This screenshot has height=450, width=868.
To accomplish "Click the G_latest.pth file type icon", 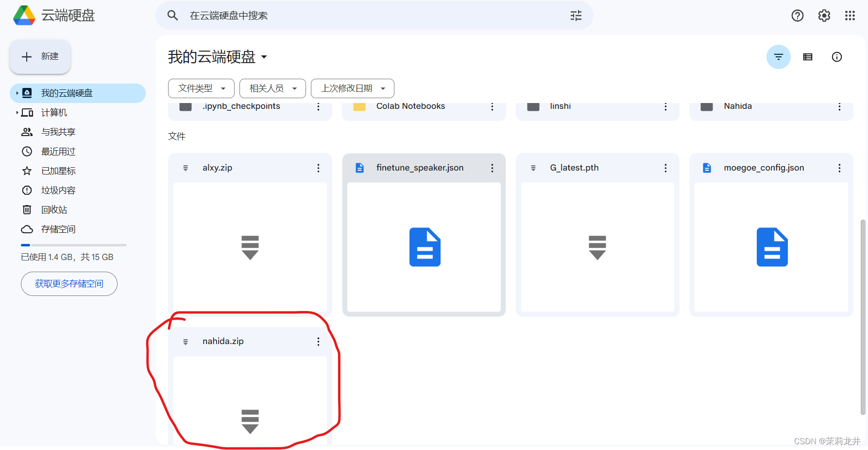I will (x=533, y=168).
